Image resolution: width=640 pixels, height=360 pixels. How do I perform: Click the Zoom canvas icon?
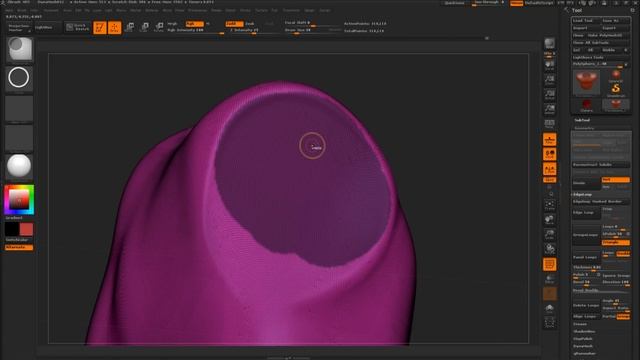pyautogui.click(x=549, y=80)
